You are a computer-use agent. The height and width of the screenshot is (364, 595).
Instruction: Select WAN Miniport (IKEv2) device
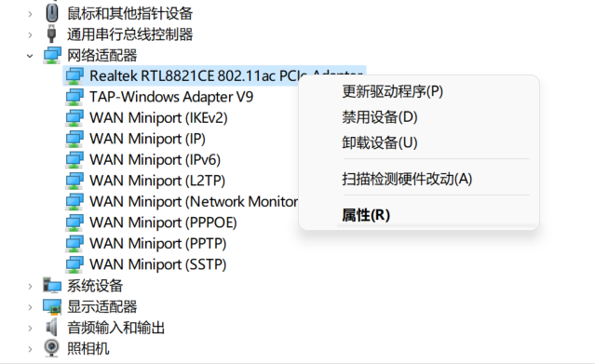(x=158, y=117)
